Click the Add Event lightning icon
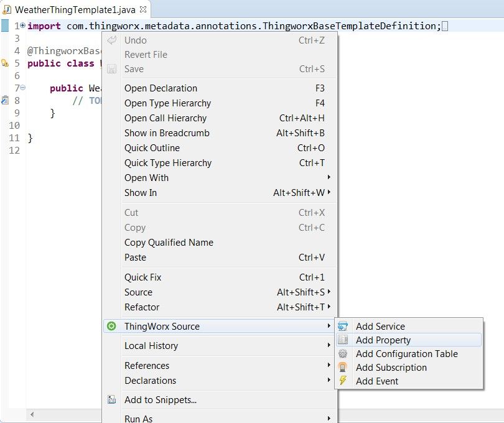504x423 pixels. click(343, 381)
